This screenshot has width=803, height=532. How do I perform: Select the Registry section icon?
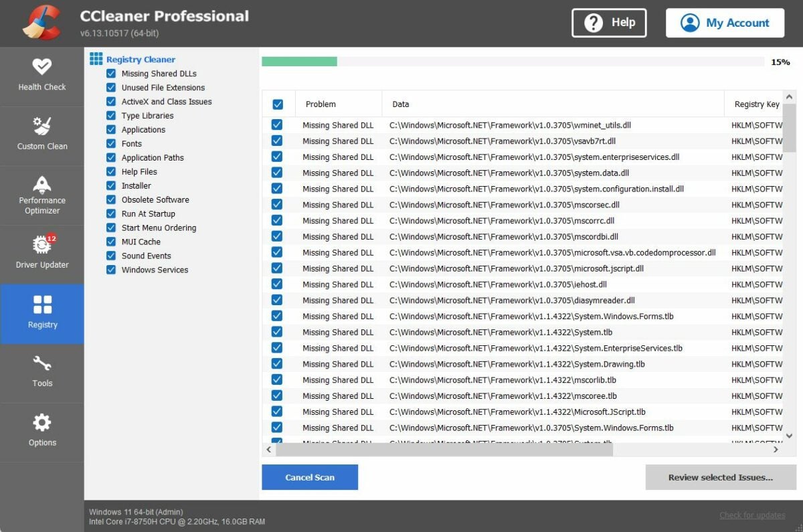pos(42,314)
